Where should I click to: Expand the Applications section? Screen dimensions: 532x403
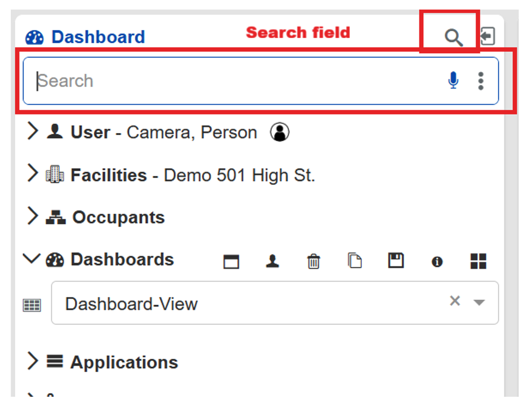(32, 361)
